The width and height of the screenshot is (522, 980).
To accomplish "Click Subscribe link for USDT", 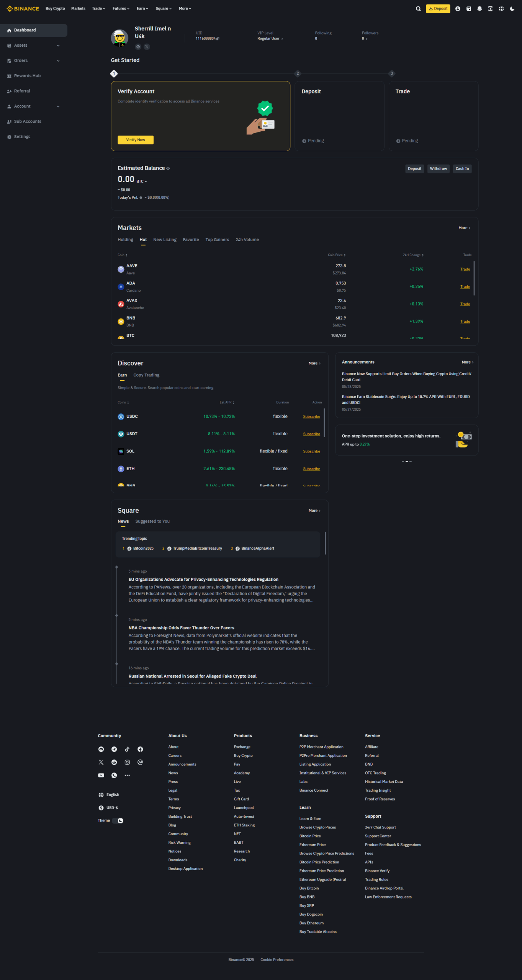I will pyautogui.click(x=311, y=434).
